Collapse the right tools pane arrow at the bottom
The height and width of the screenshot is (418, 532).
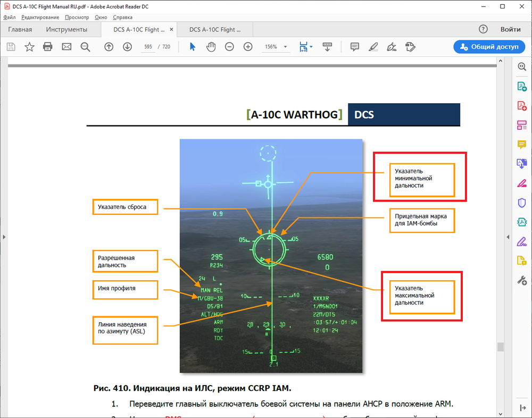click(522, 408)
